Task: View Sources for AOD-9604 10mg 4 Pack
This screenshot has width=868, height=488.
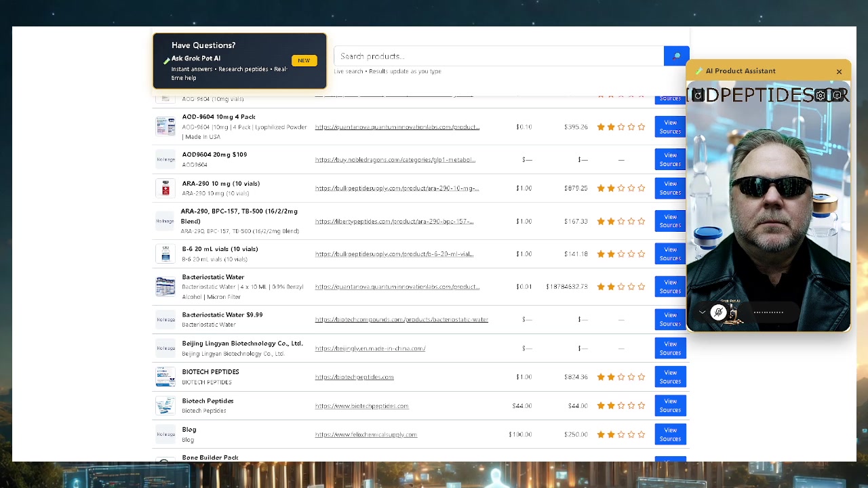Action: coord(670,127)
